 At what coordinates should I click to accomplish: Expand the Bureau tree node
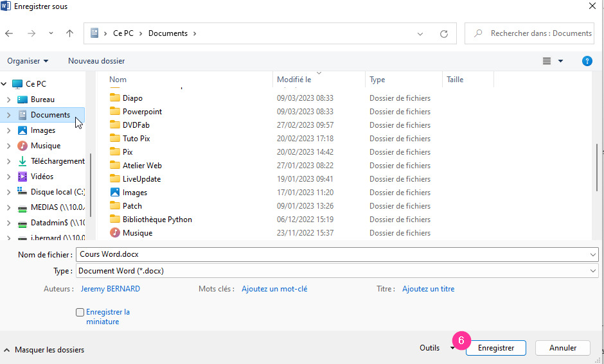8,100
